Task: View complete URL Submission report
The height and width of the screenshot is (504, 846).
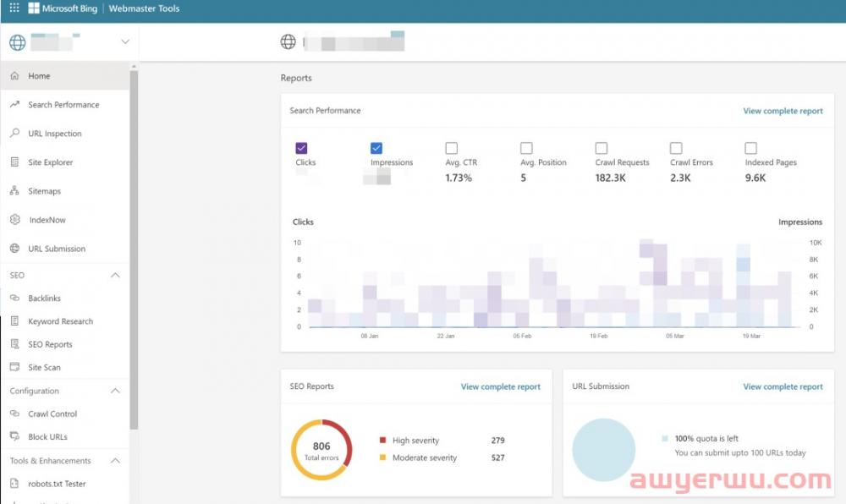Action: (783, 386)
